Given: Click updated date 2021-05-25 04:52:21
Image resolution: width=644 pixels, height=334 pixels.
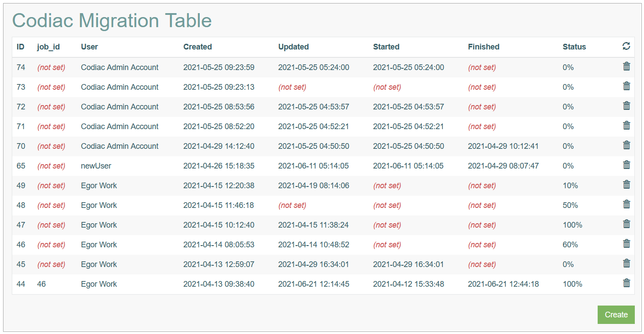Looking at the screenshot, I should click(313, 127).
